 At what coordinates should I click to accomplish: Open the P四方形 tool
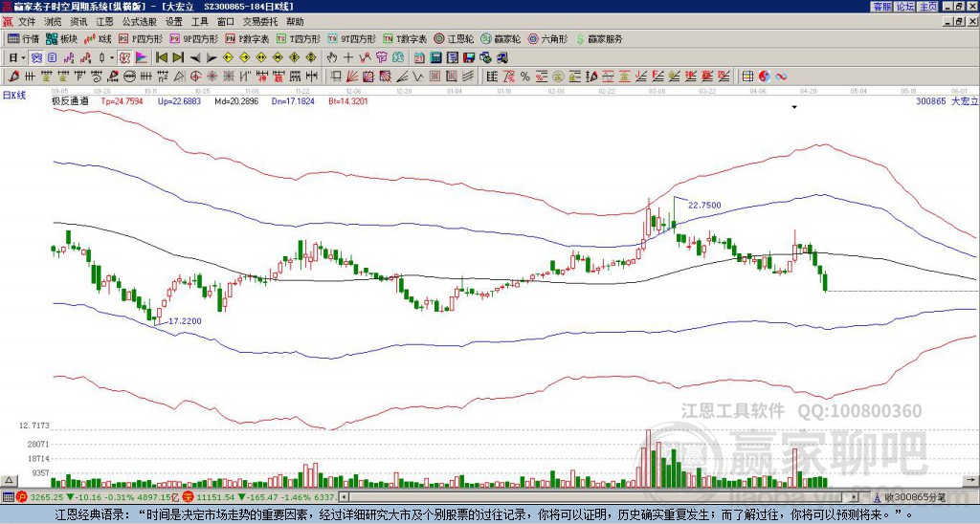[x=141, y=38]
